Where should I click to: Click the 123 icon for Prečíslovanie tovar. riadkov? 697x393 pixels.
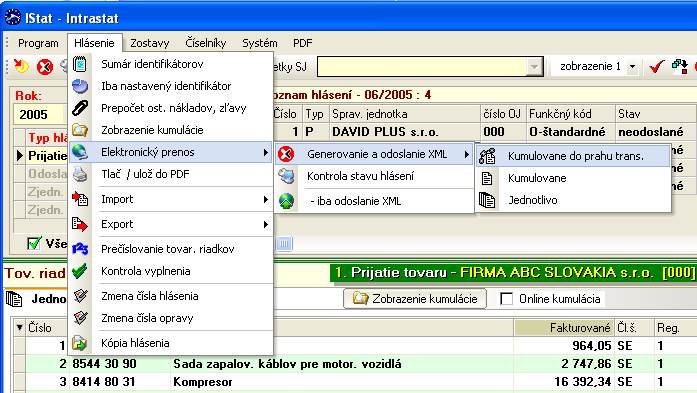(x=80, y=249)
